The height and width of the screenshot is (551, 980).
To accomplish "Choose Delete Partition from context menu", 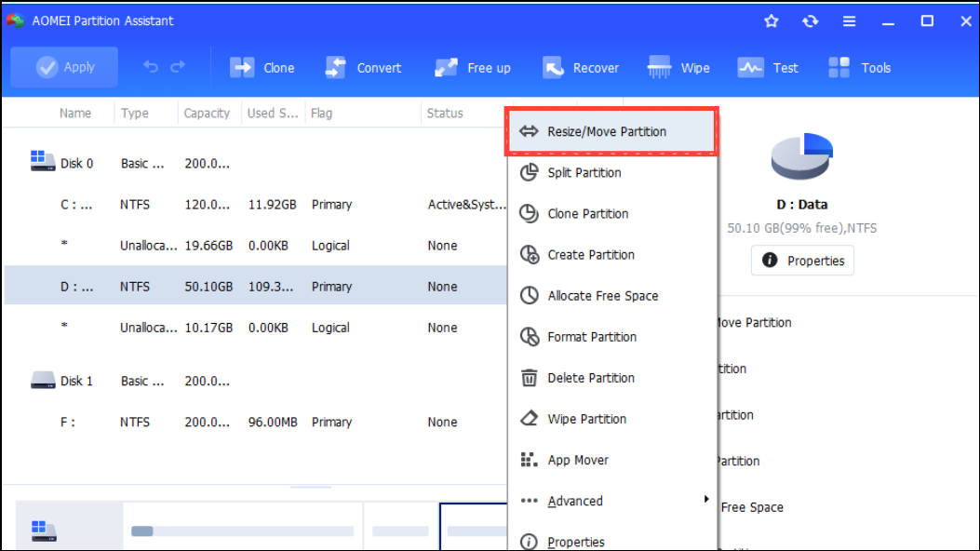I will (611, 378).
